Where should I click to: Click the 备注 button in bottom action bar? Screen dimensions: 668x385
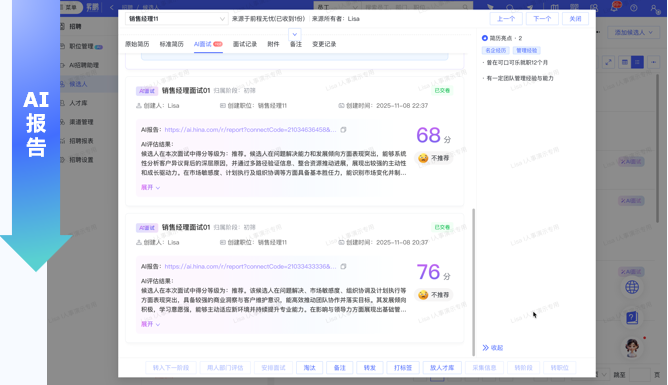(x=340, y=368)
